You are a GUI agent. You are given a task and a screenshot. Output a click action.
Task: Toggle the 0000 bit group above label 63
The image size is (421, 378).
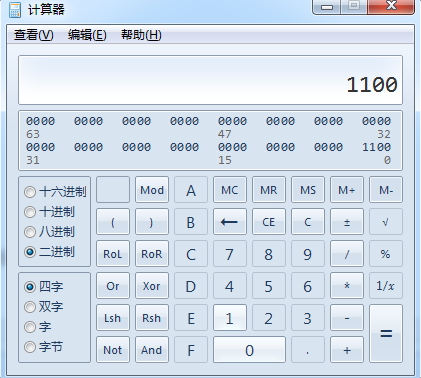pyautogui.click(x=40, y=121)
